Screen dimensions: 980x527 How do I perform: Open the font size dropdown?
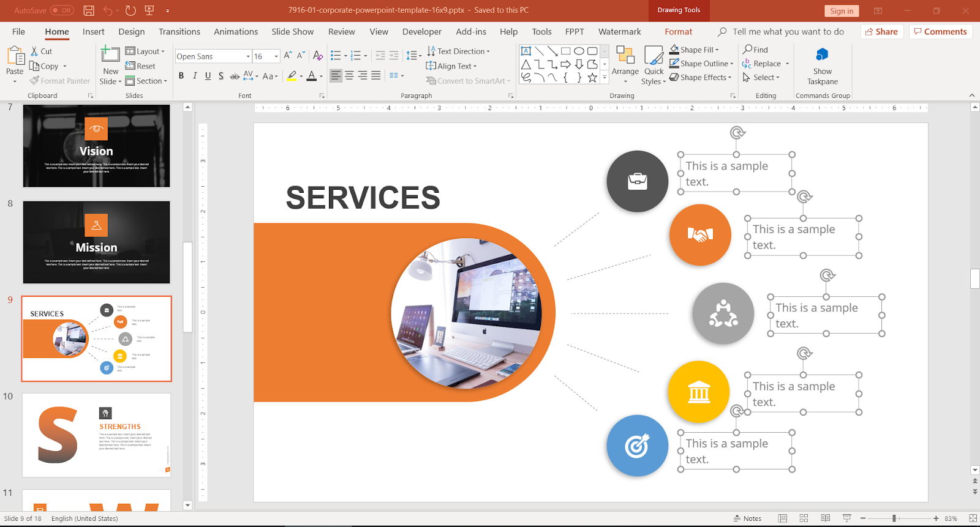276,56
